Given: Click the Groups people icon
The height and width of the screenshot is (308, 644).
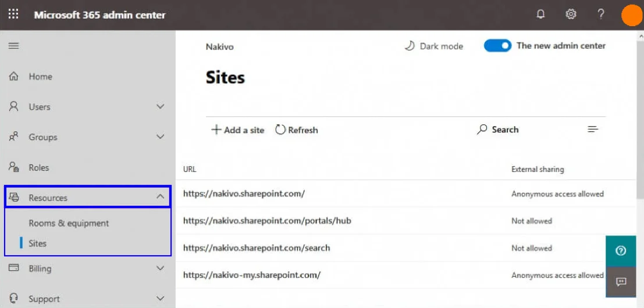Looking at the screenshot, I should pyautogui.click(x=13, y=137).
